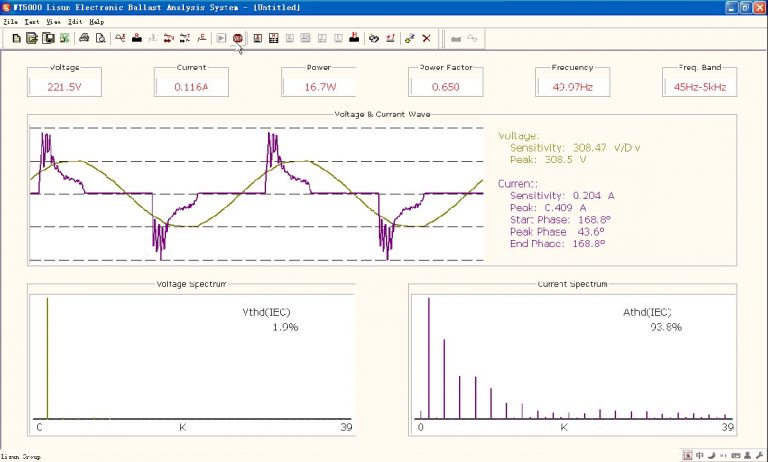Click the Current Sensitivity 0.204 A text
The height and width of the screenshot is (462, 768).
point(562,195)
